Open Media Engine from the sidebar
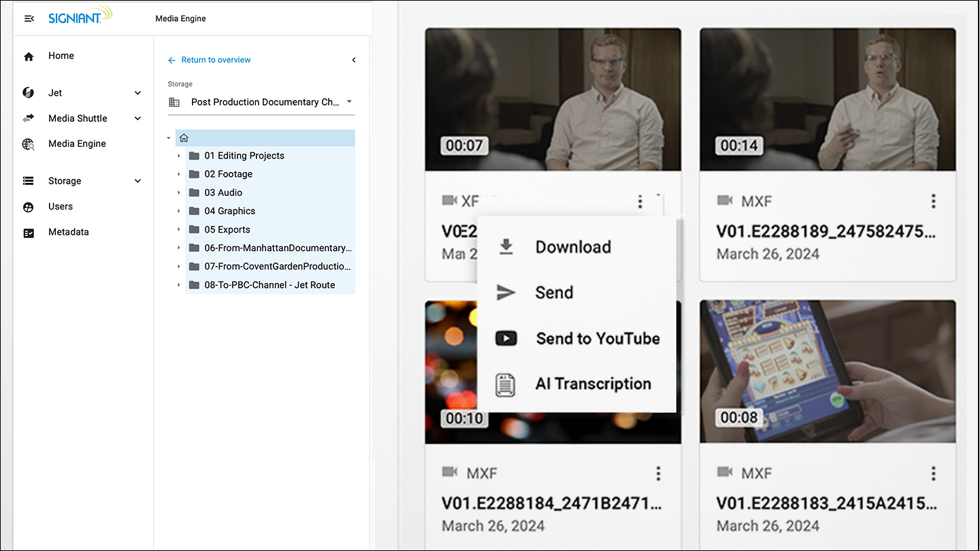Image resolution: width=980 pixels, height=551 pixels. coord(77,144)
